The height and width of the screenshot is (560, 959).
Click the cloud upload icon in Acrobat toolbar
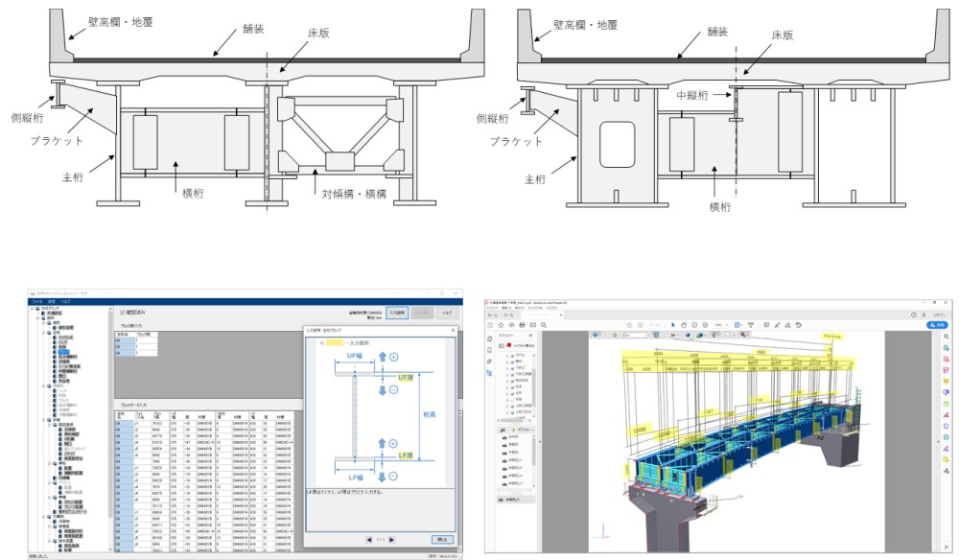coord(511,325)
